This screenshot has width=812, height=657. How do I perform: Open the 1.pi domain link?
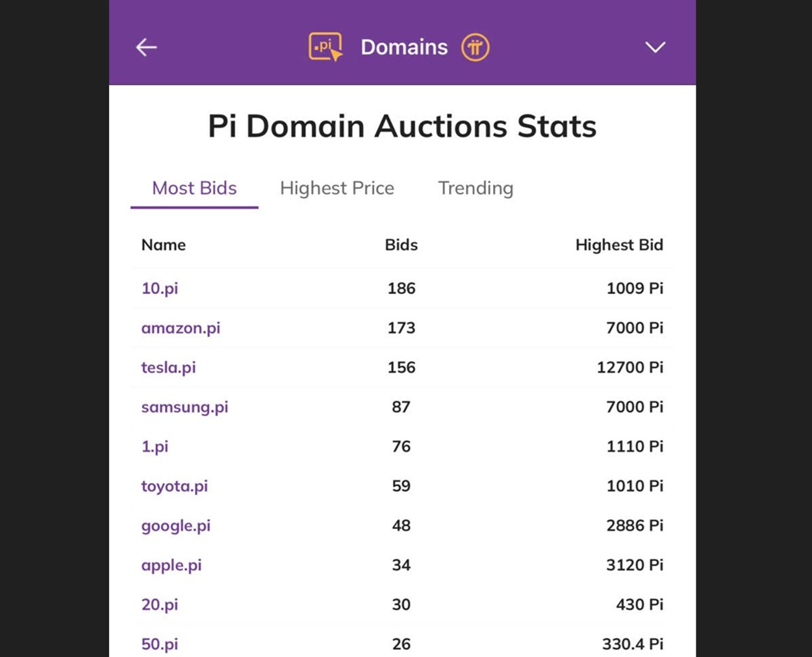coord(155,447)
